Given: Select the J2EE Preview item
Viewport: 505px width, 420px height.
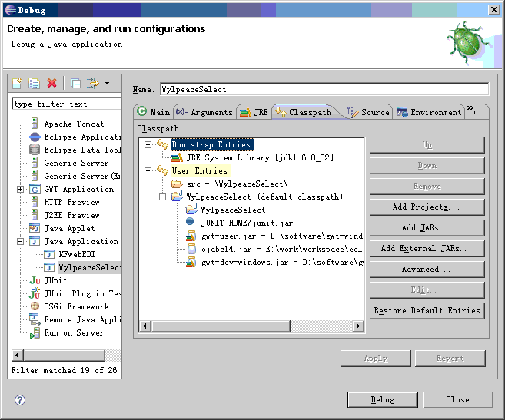Looking at the screenshot, I should coord(71,215).
